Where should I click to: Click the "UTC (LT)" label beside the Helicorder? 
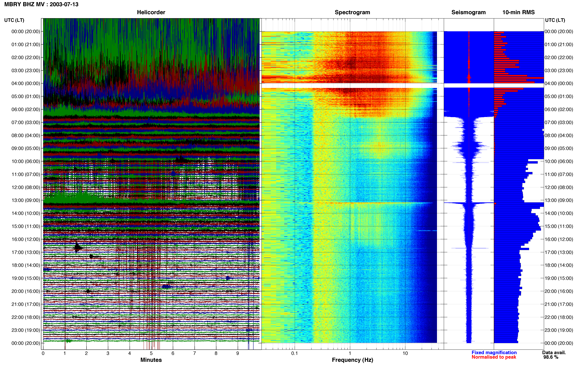tap(14, 20)
